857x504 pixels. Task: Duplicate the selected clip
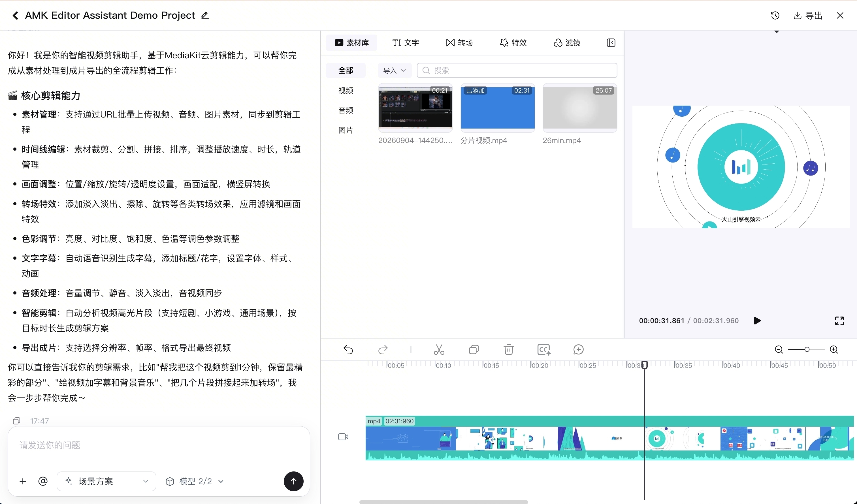(474, 350)
